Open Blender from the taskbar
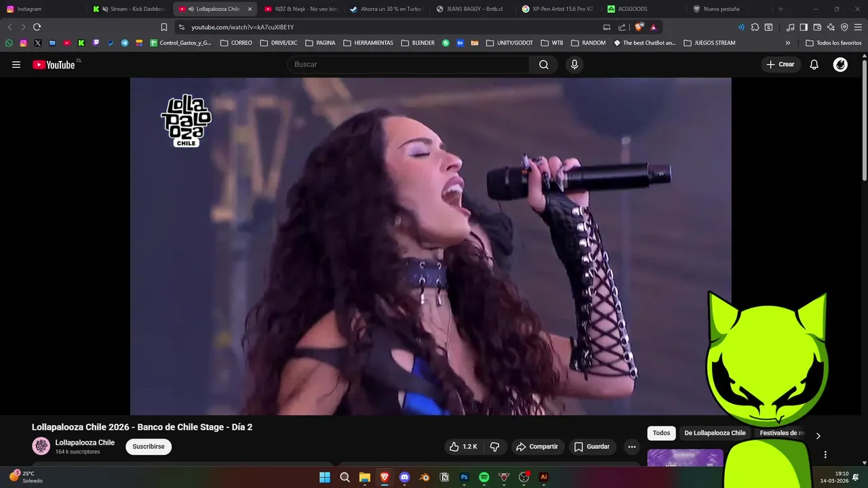 tap(425, 477)
